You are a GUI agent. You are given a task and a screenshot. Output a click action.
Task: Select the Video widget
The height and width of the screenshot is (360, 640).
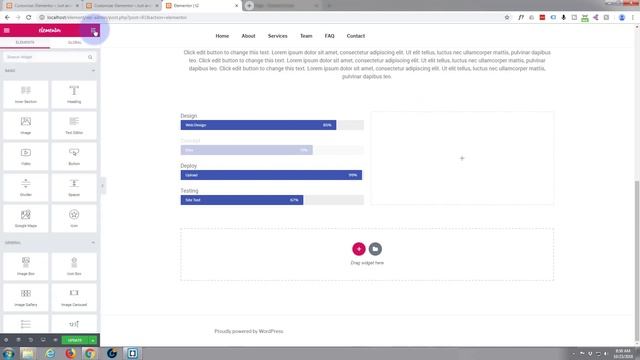[26, 156]
